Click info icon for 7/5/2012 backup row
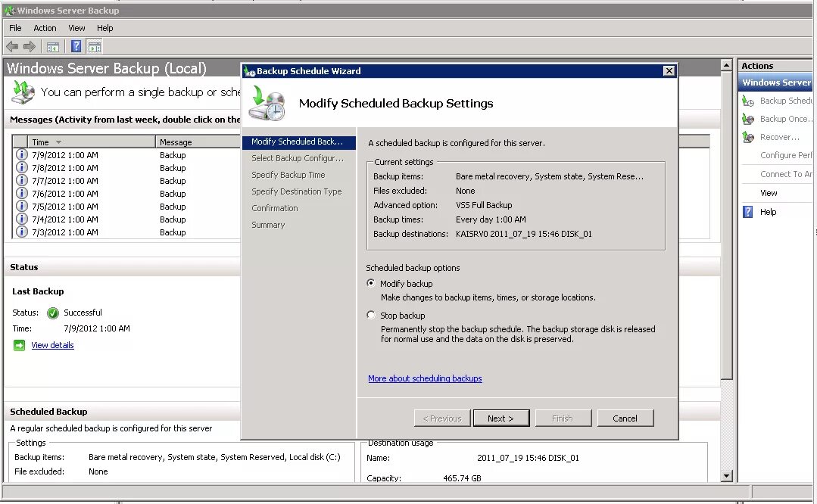 click(x=21, y=206)
